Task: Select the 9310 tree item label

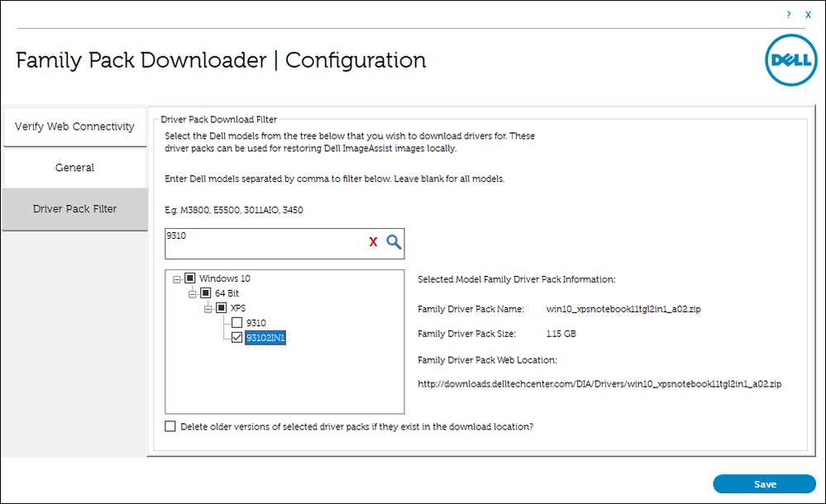Action: pos(256,323)
